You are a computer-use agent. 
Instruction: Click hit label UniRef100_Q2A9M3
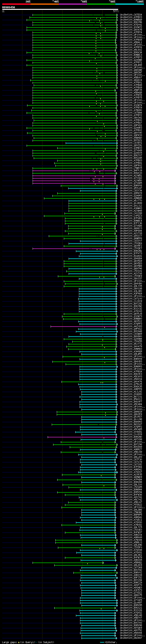131,196
